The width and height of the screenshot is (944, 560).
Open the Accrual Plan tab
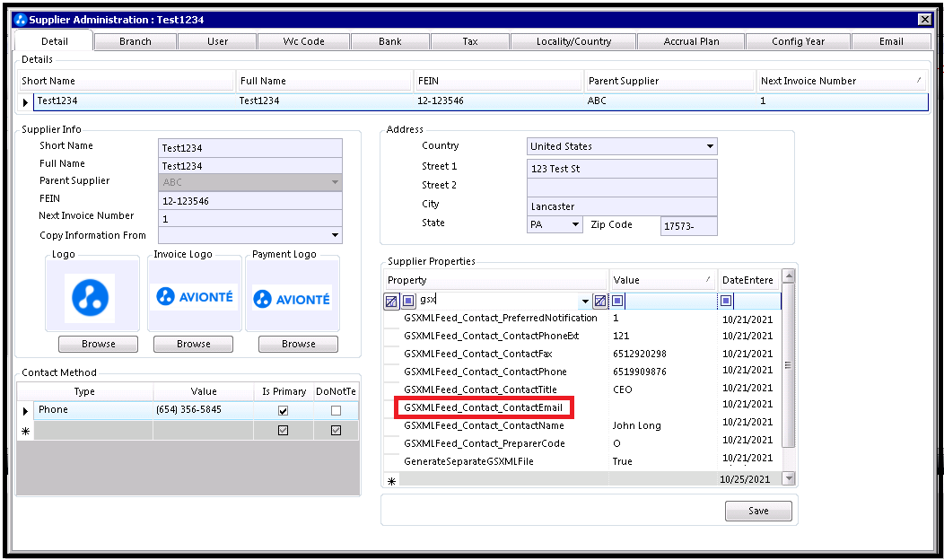[x=691, y=41]
